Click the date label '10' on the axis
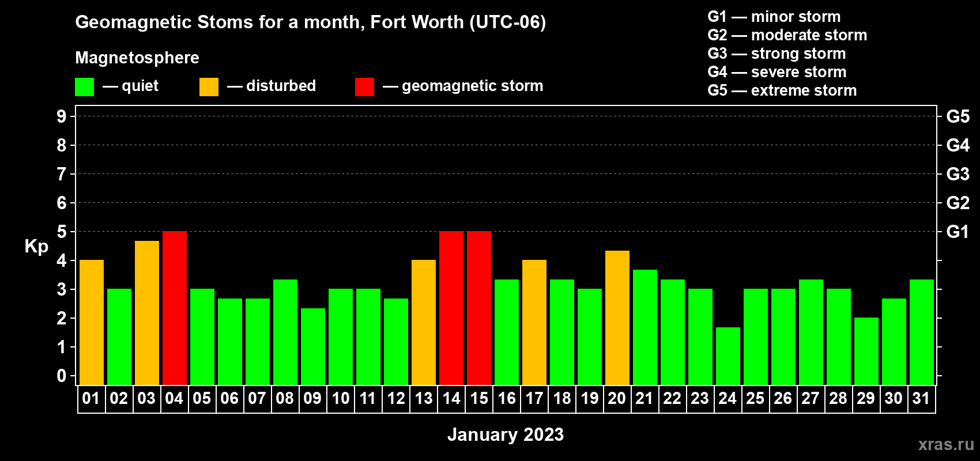 tap(341, 398)
